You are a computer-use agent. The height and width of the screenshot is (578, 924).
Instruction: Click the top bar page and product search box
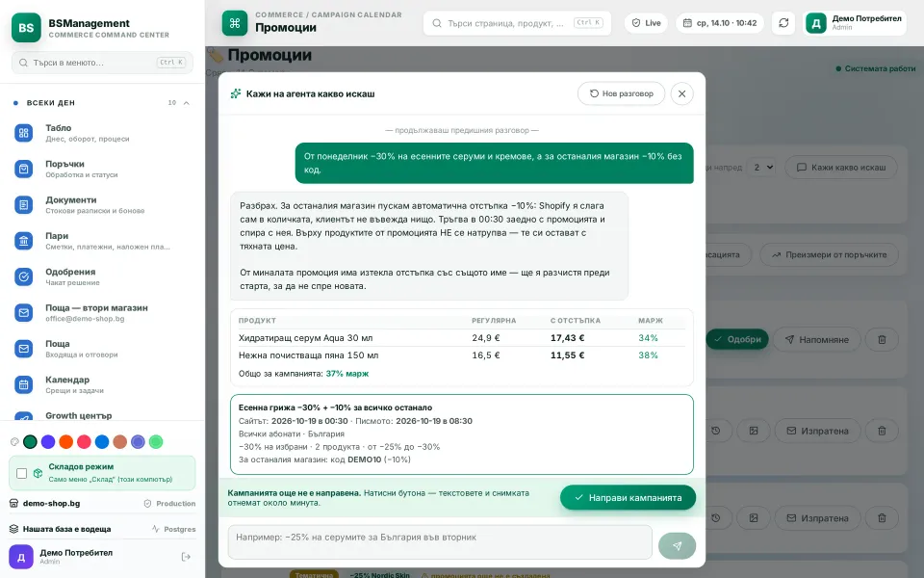518,23
